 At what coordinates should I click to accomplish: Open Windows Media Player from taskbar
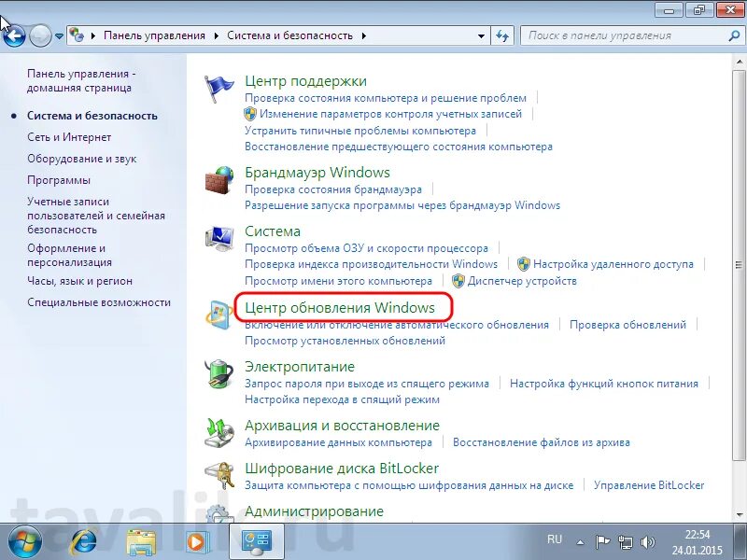pyautogui.click(x=197, y=542)
